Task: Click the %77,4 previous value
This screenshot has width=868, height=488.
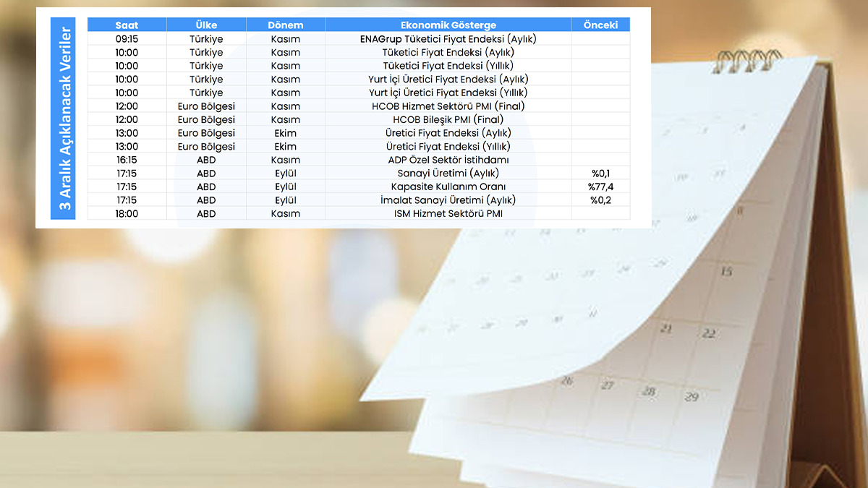Action: (x=600, y=187)
